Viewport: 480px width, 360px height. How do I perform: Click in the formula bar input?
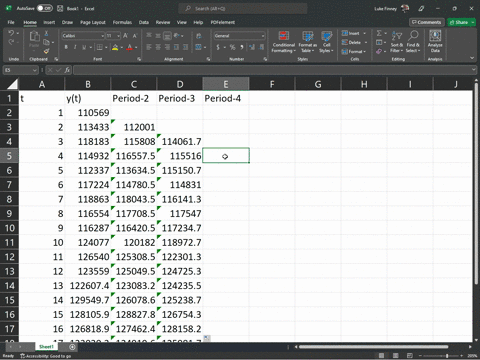click(x=273, y=70)
